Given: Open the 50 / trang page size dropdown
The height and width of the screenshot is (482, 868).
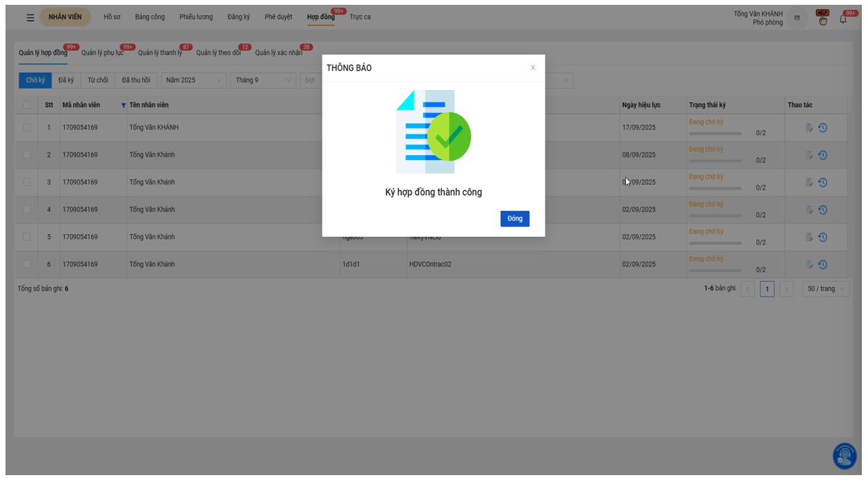Looking at the screenshot, I should tap(825, 289).
